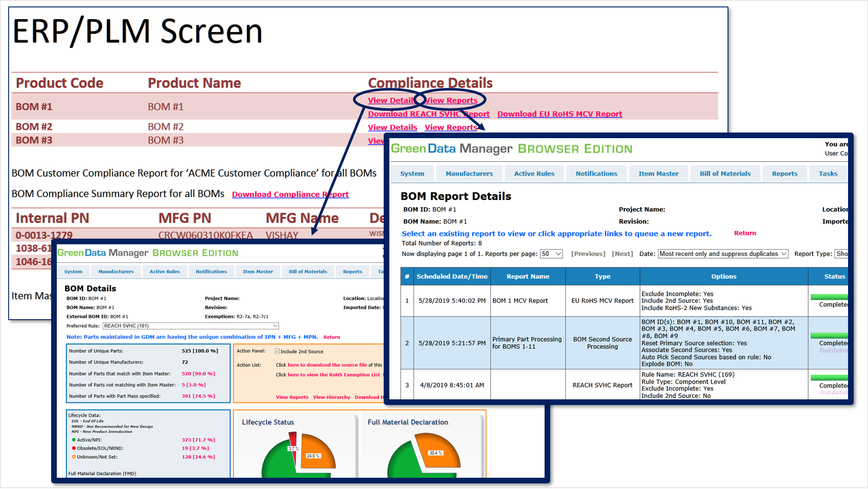Open System tab in BOM Details window
This screenshot has width=868, height=489.
coord(73,272)
